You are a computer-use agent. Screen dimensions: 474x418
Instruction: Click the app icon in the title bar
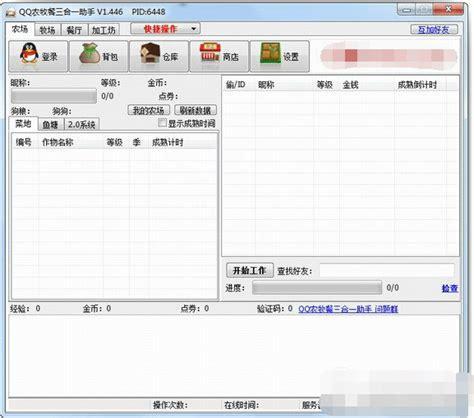[11, 13]
